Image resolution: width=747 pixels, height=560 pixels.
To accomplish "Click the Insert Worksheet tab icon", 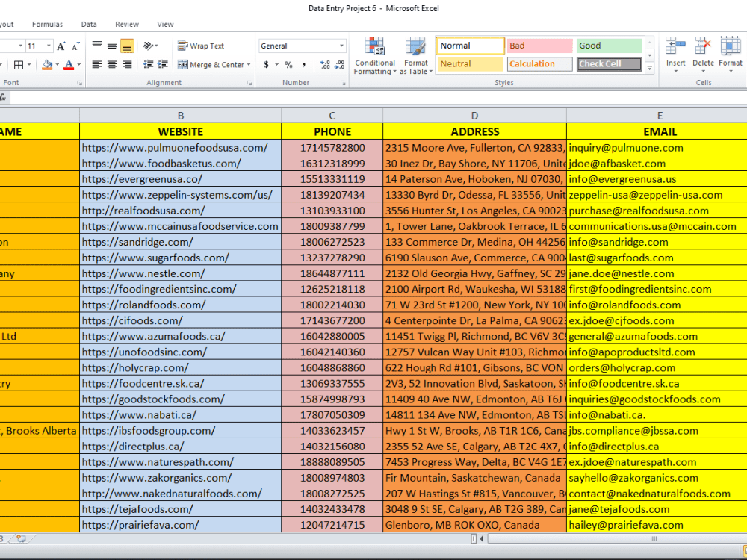I will coord(21,538).
